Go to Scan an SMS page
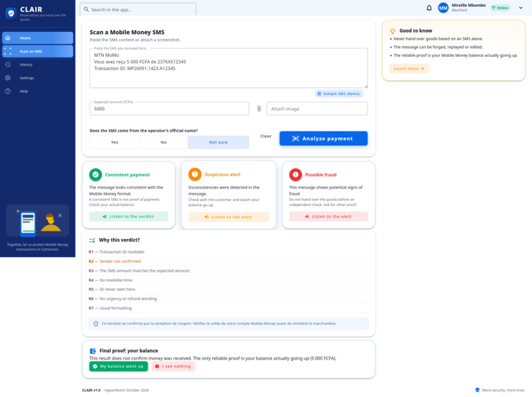 click(x=37, y=51)
